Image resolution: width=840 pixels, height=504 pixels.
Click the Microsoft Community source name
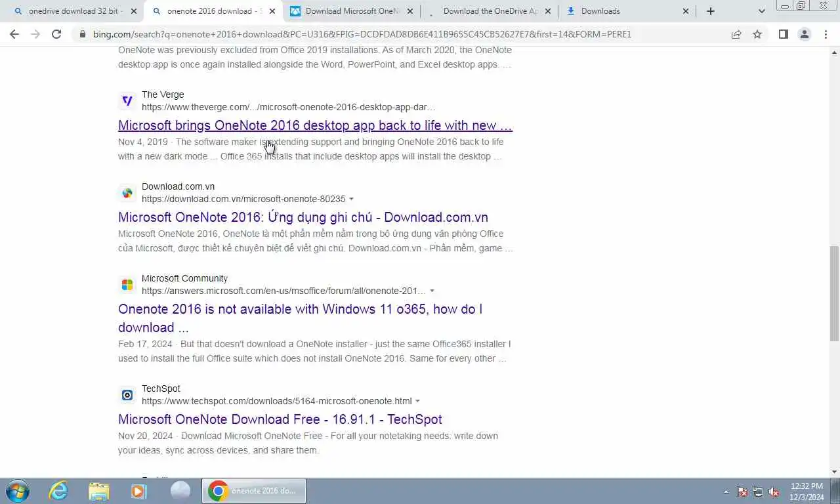pyautogui.click(x=184, y=278)
